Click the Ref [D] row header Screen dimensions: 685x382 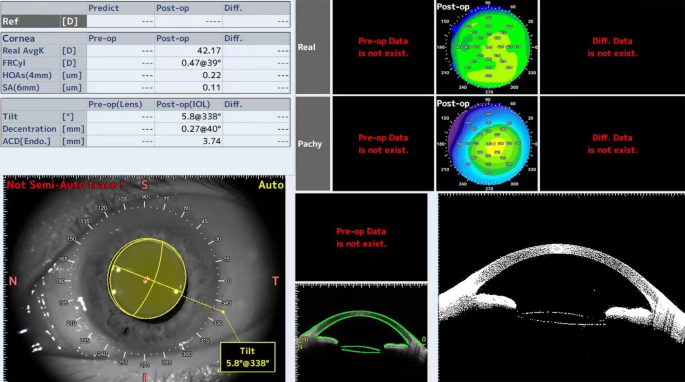(x=44, y=21)
